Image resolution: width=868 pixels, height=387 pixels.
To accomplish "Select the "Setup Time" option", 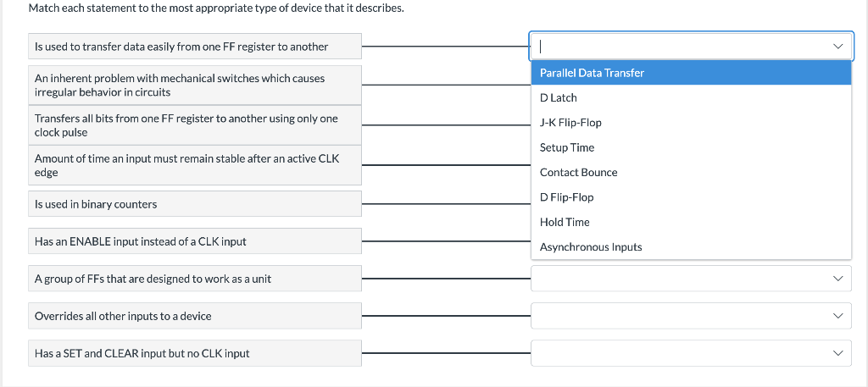I will [x=567, y=147].
